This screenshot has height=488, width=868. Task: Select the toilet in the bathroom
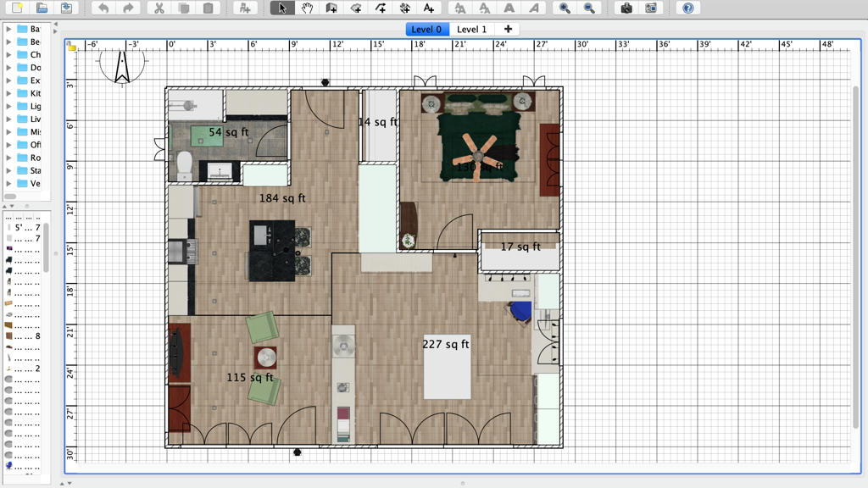(x=184, y=166)
